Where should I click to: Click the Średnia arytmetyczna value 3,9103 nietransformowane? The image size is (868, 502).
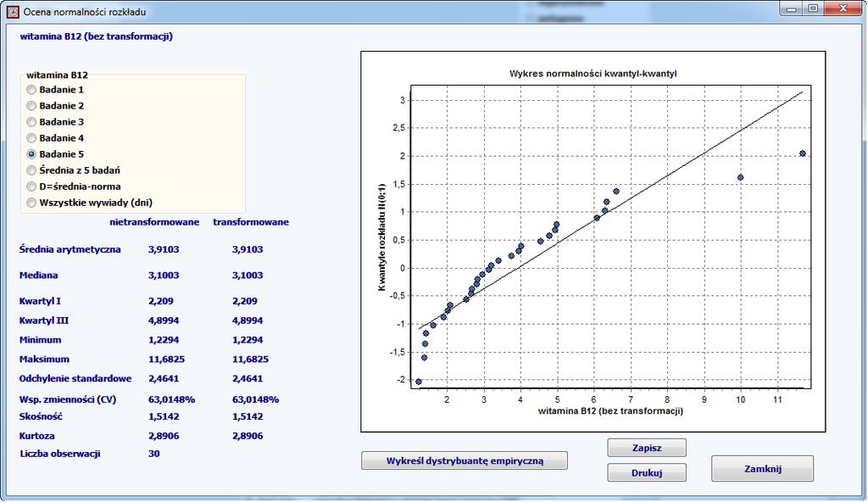click(164, 249)
